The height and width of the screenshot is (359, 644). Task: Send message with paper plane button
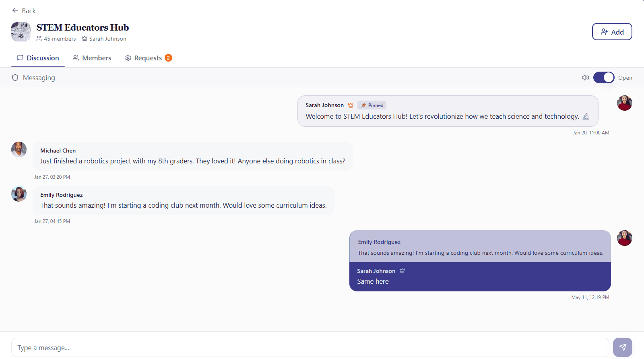point(623,347)
